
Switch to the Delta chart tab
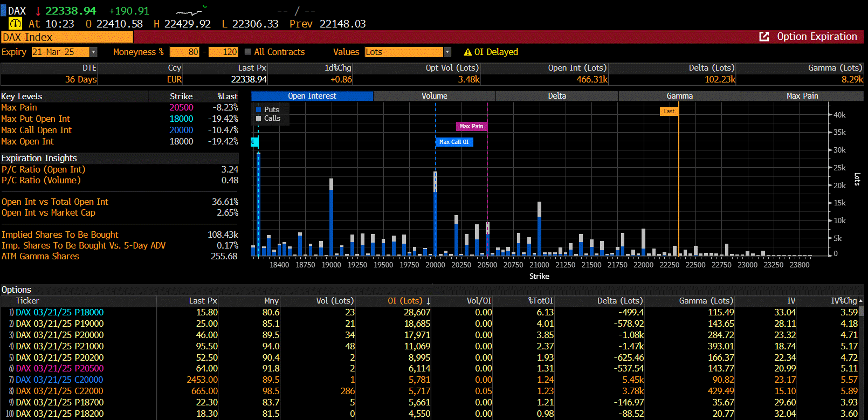pyautogui.click(x=557, y=96)
